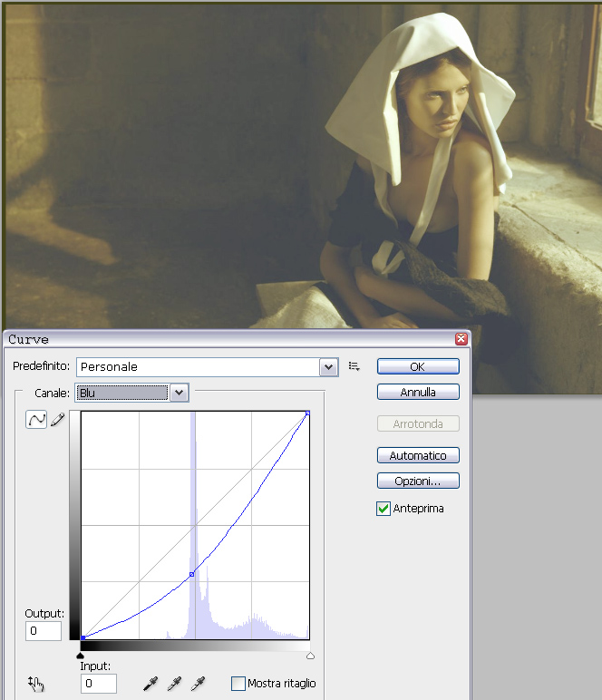Viewport: 602px width, 700px height.
Task: Click the black point slider triangle
Action: pyautogui.click(x=81, y=655)
